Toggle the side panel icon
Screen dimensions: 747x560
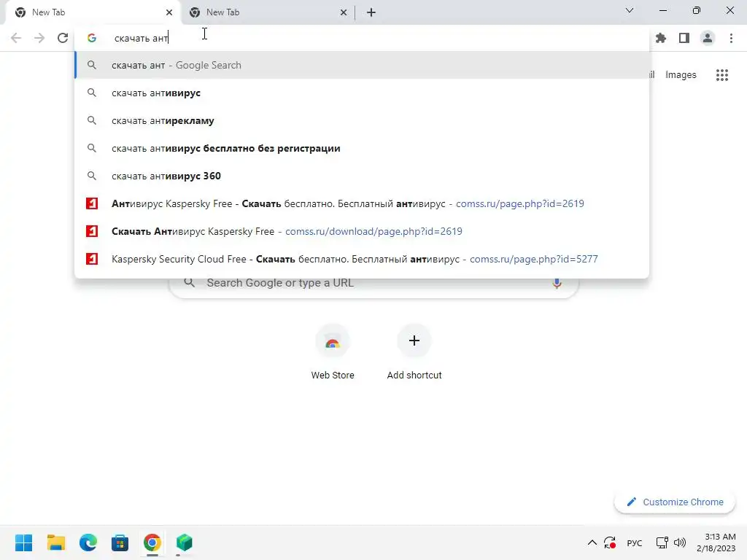684,38
